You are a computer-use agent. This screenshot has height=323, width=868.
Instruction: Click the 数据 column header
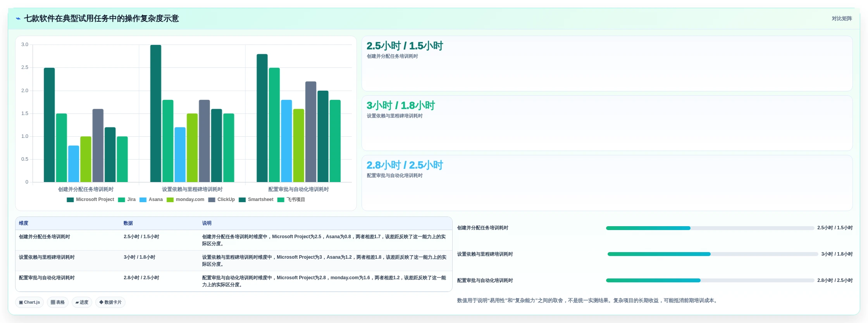(x=128, y=223)
